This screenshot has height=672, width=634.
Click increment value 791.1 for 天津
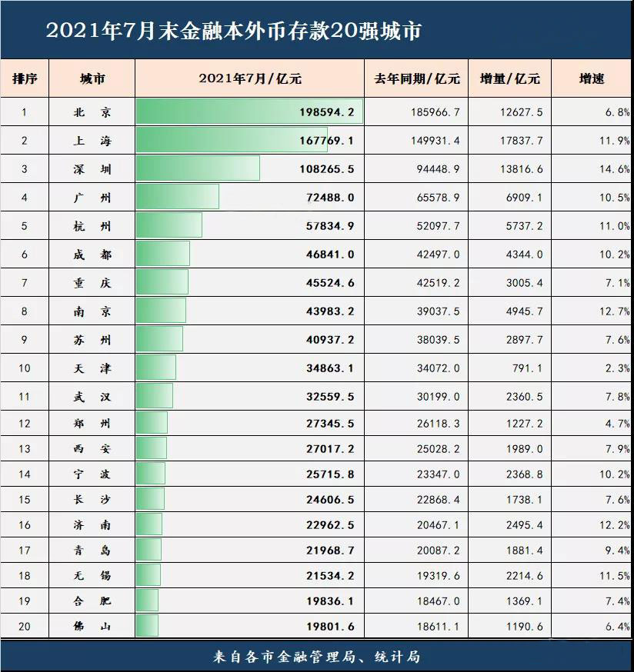click(x=528, y=368)
